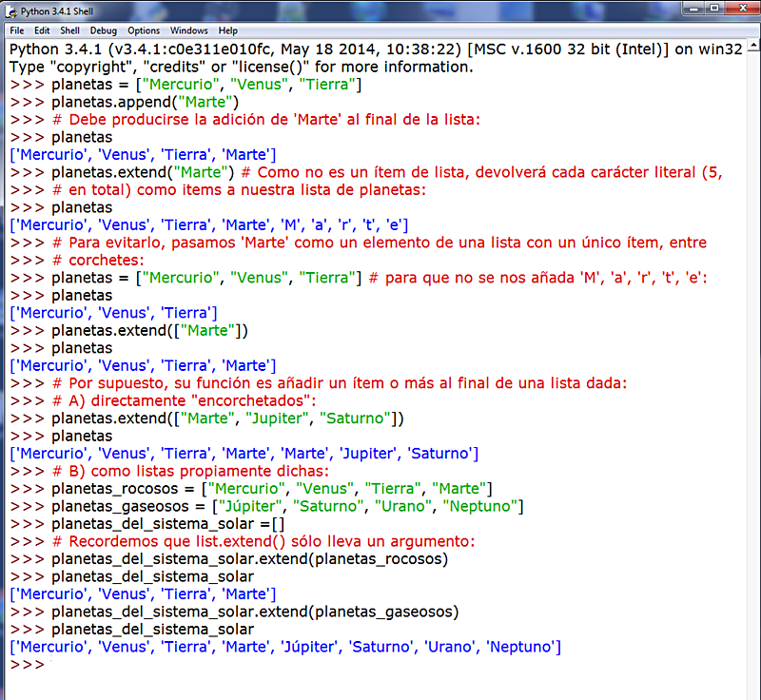Open the Edit menu

point(42,30)
